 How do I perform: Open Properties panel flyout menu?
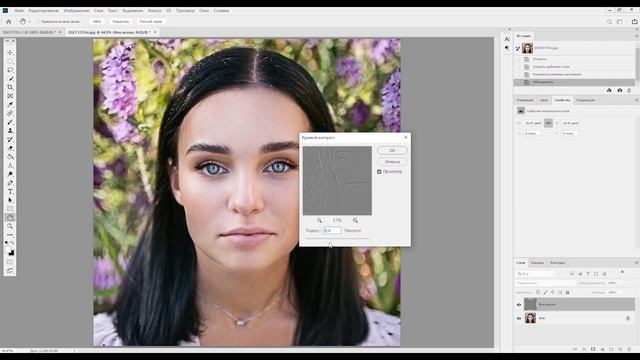point(636,100)
